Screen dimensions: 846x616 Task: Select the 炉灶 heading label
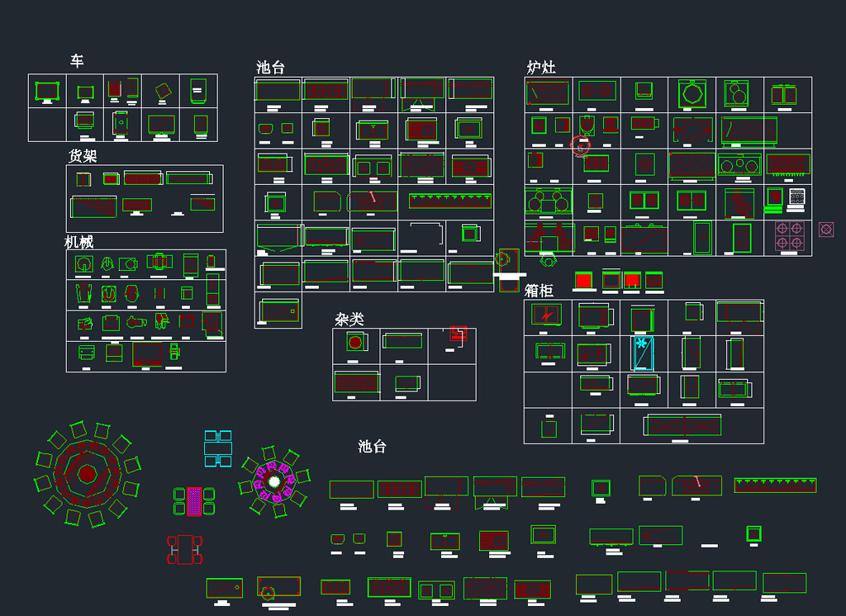(x=541, y=68)
